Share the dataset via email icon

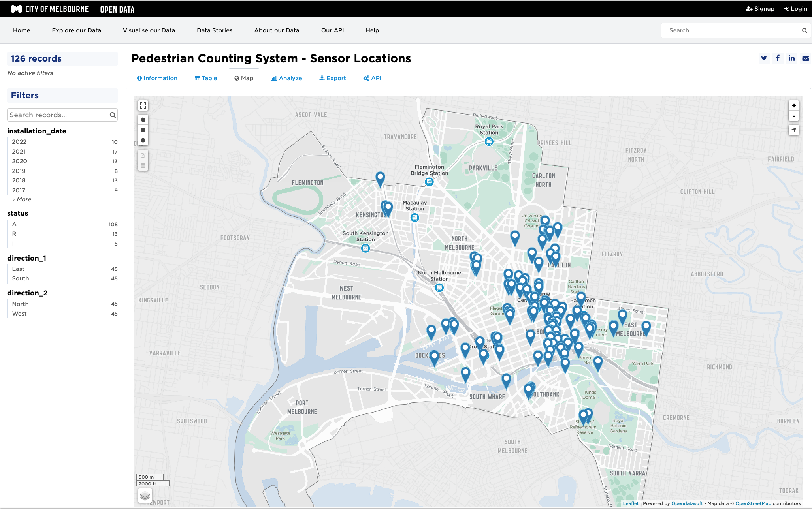click(805, 58)
